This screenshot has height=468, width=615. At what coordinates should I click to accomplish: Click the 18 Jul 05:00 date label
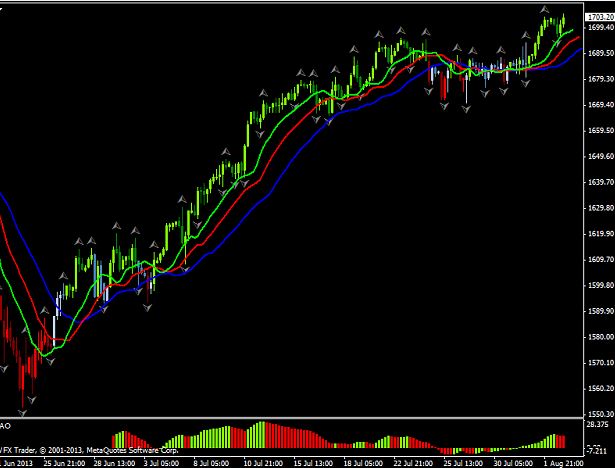[364, 463]
